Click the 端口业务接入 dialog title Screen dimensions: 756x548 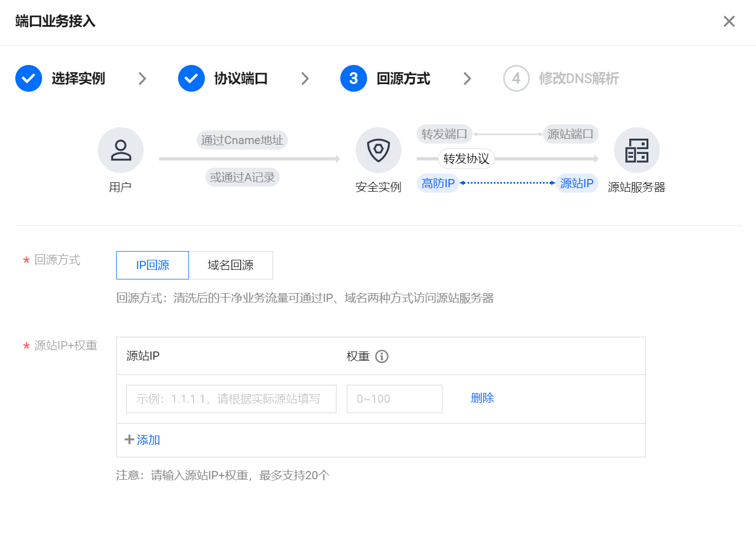56,21
